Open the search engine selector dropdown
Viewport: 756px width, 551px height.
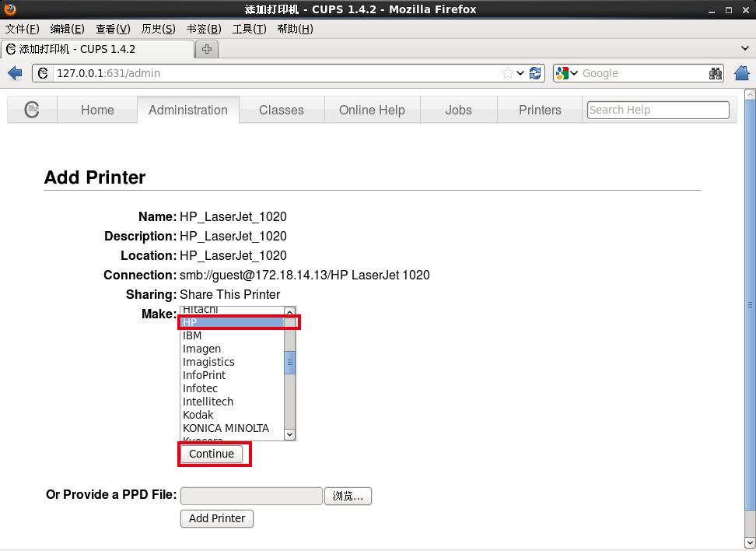point(574,73)
